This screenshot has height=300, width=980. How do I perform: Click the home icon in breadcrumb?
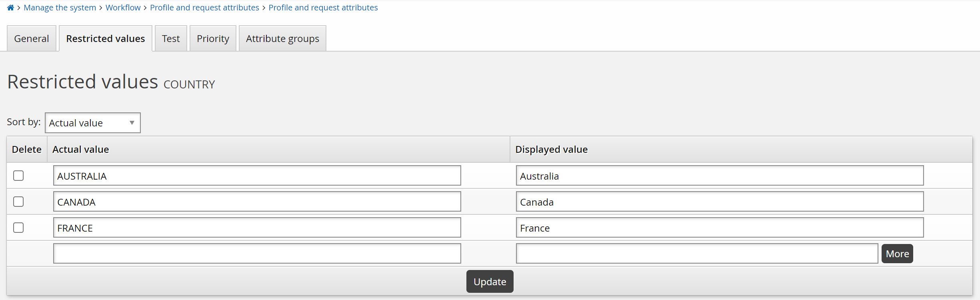pyautogui.click(x=11, y=8)
